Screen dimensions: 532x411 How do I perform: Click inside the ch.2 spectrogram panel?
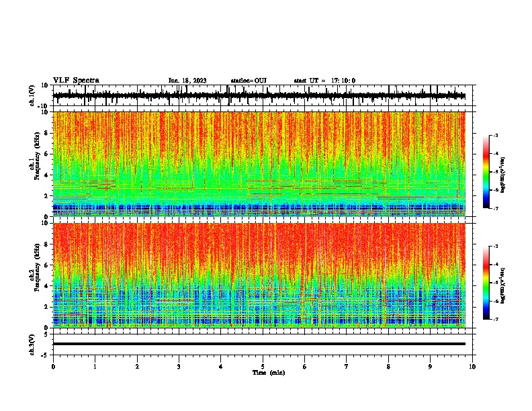pyautogui.click(x=259, y=275)
